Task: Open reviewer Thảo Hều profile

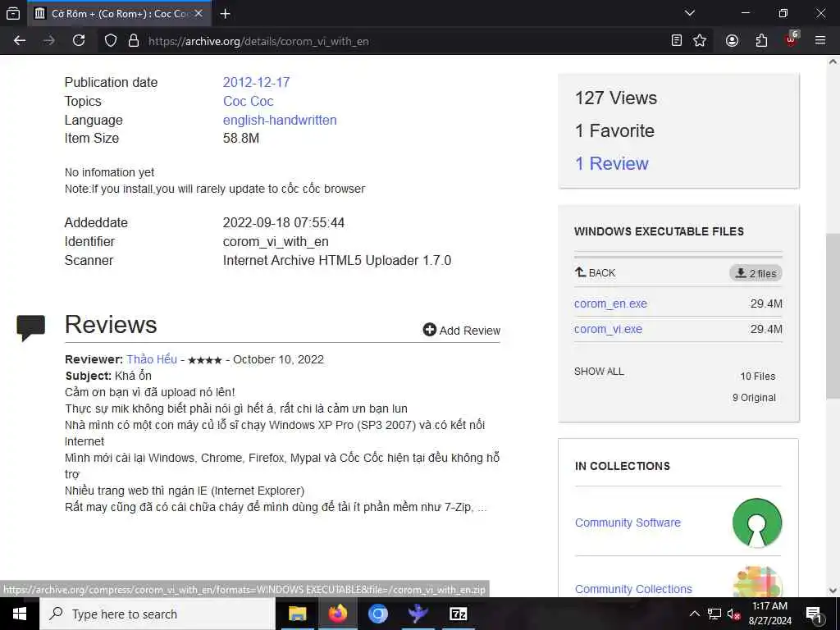Action: [x=152, y=359]
